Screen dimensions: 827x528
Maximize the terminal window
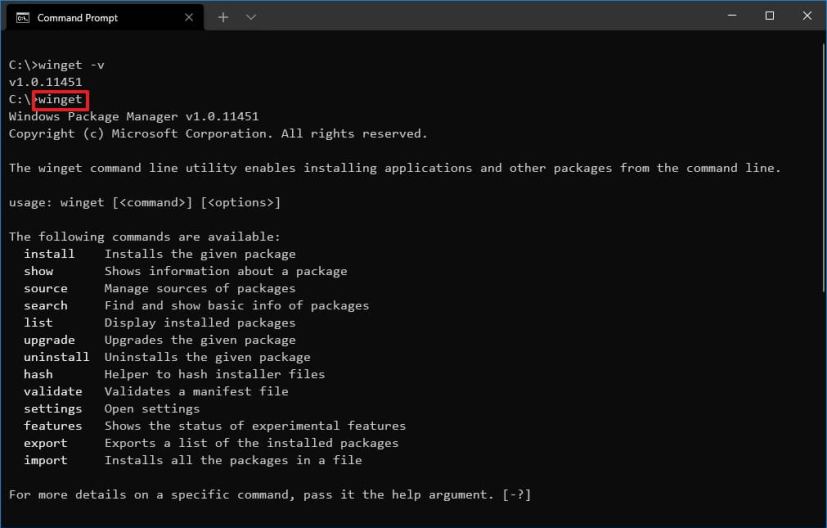(770, 16)
